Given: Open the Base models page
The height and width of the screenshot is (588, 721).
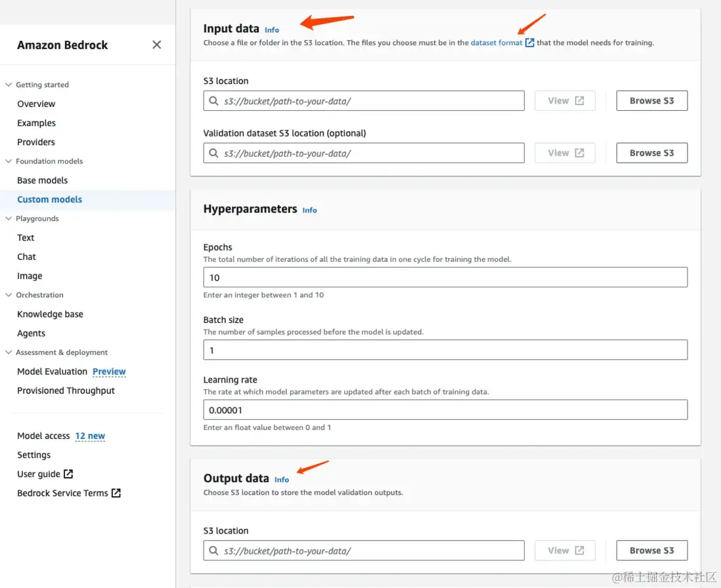Looking at the screenshot, I should [x=43, y=180].
